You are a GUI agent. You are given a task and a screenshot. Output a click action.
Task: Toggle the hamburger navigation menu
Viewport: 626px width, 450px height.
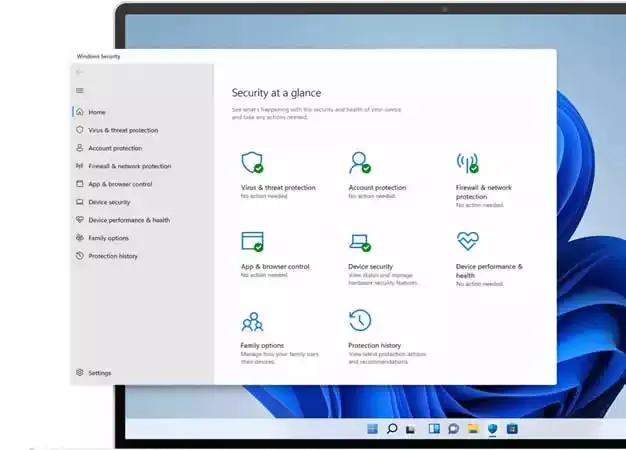pyautogui.click(x=80, y=91)
